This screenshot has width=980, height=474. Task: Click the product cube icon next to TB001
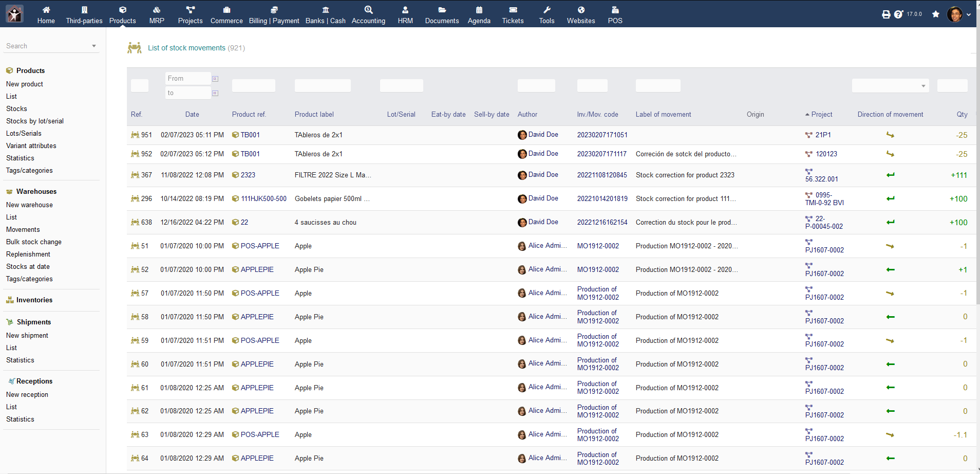(x=235, y=135)
